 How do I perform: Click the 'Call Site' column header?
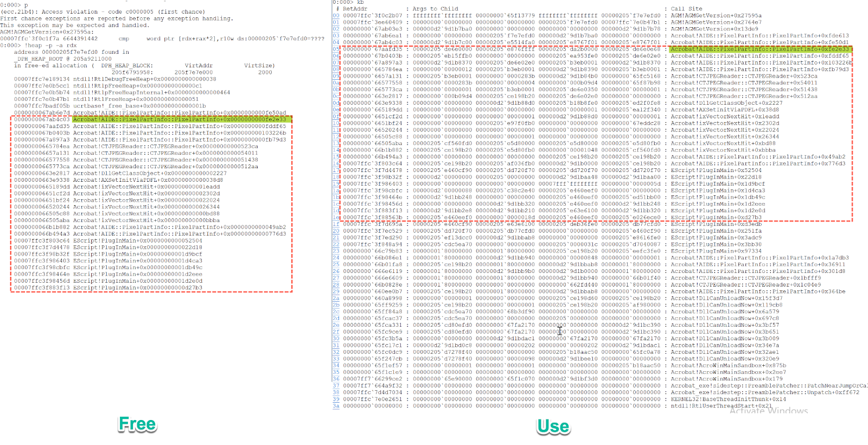coord(686,9)
